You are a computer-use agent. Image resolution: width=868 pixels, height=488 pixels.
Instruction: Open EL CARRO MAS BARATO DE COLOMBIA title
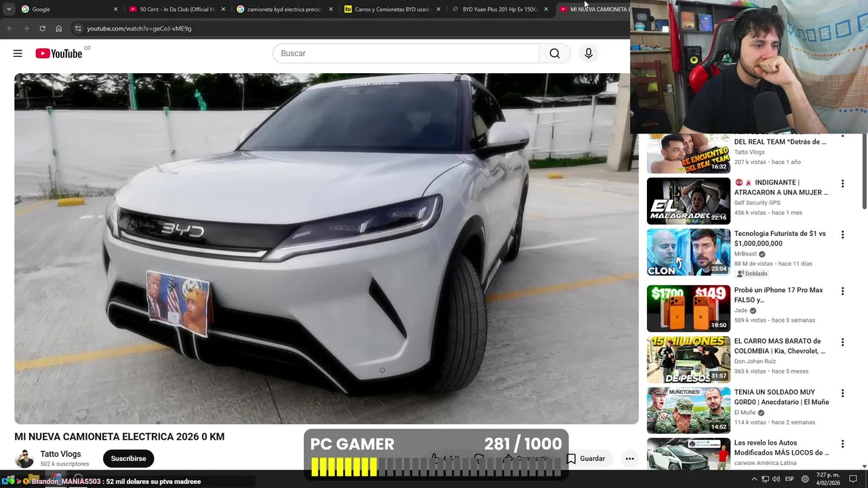(x=780, y=346)
